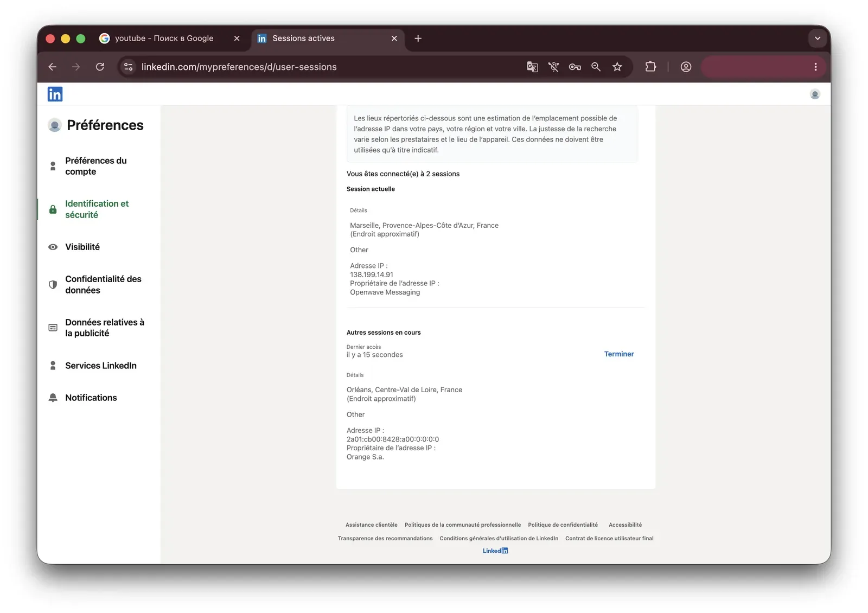
Task: Click the shield icon beside Confidentialité des données
Action: [x=53, y=285]
